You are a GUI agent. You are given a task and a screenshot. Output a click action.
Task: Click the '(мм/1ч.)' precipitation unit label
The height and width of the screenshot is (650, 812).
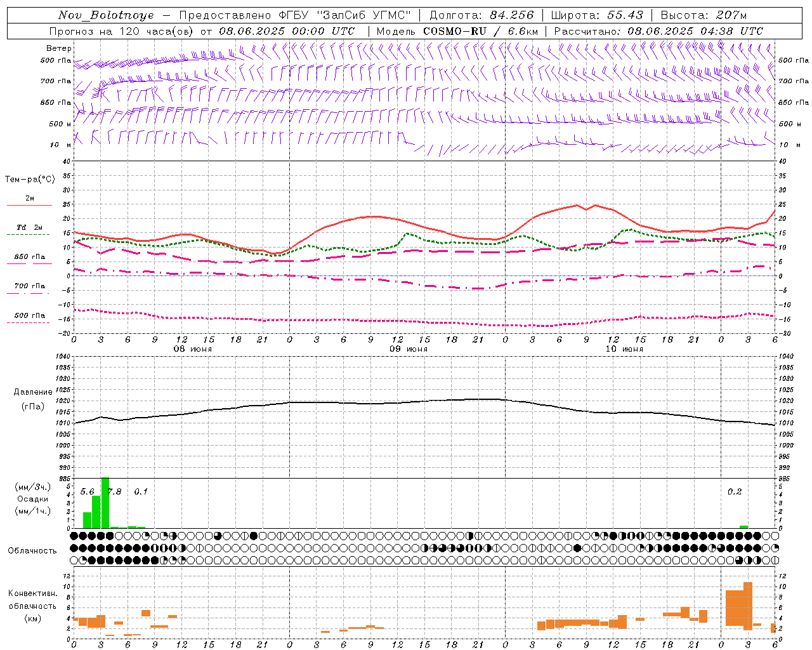[33, 511]
